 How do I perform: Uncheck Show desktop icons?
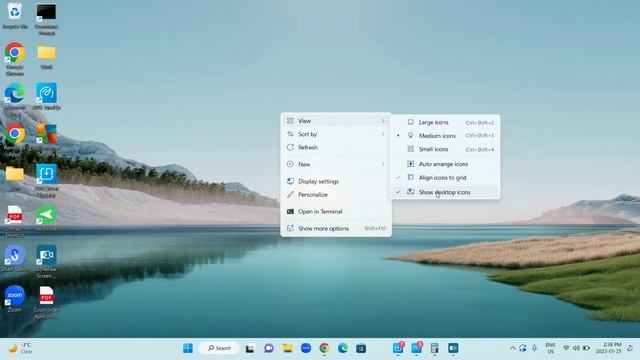point(445,192)
